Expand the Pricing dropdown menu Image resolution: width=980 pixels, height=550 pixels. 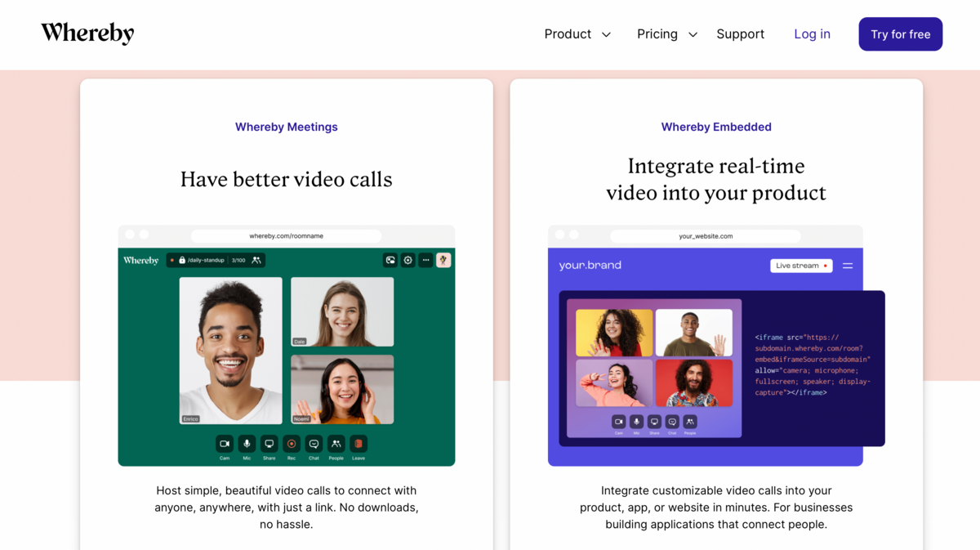[x=667, y=34]
